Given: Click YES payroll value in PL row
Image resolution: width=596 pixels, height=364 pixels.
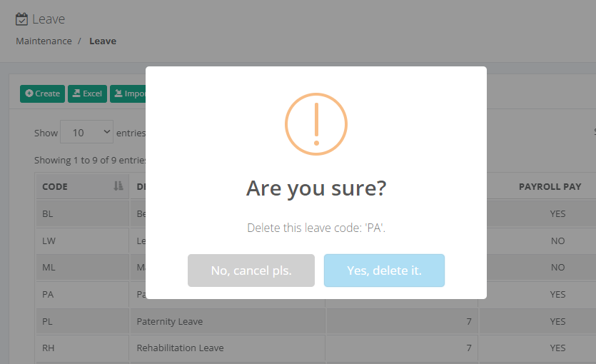Looking at the screenshot, I should pyautogui.click(x=557, y=321).
